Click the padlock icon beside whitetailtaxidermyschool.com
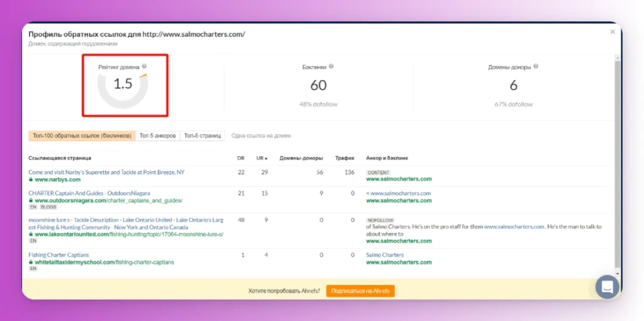This screenshot has height=321, width=644. click(31, 262)
